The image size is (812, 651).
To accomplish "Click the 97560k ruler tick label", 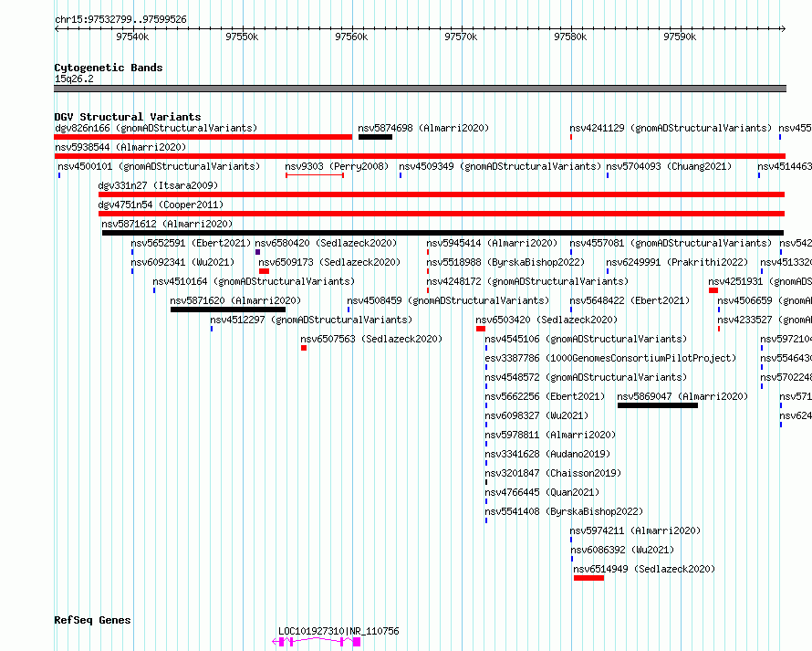I will click(351, 37).
